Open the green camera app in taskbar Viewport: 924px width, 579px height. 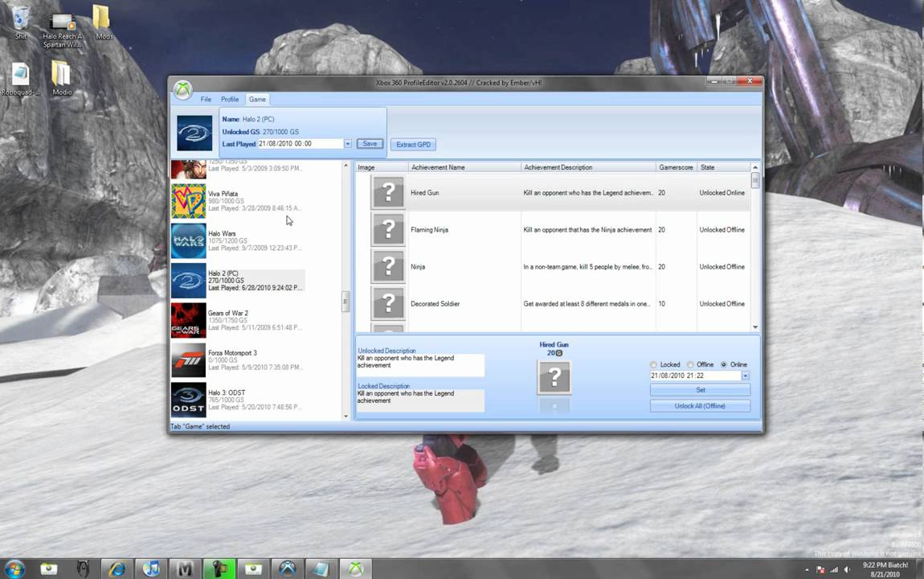(219, 569)
